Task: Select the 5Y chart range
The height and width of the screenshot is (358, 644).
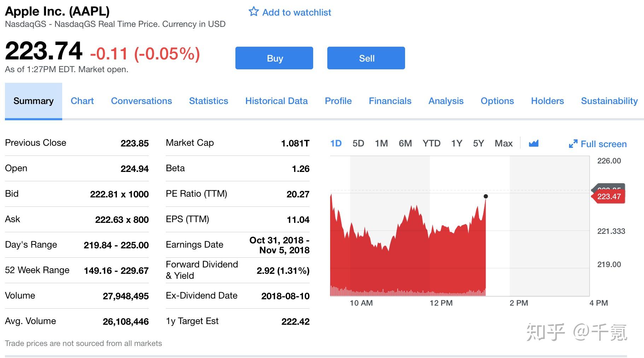Action: [x=479, y=143]
